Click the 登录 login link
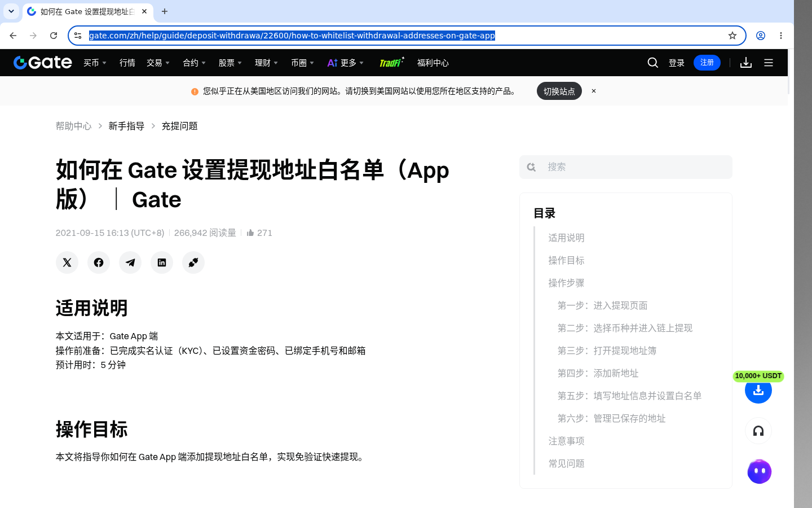Viewport: 812px width, 508px height. (677, 63)
